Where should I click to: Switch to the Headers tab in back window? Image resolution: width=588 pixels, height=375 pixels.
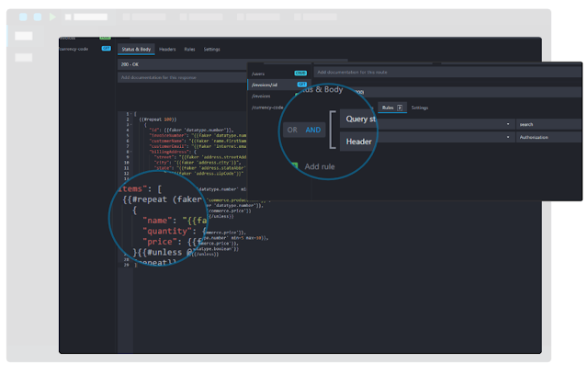[167, 49]
